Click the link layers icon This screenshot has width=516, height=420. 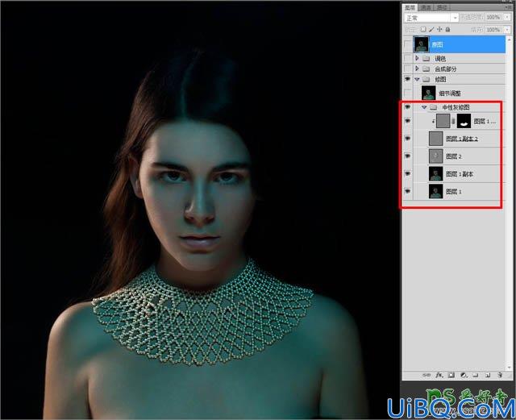tap(427, 375)
